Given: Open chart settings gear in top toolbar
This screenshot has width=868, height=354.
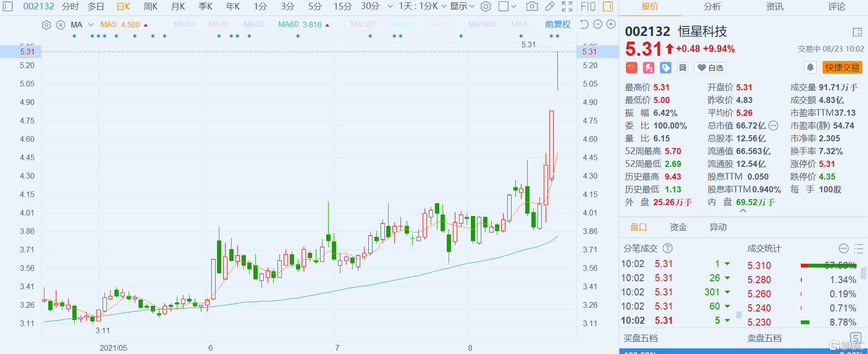Looking at the screenshot, I should 486,7.
